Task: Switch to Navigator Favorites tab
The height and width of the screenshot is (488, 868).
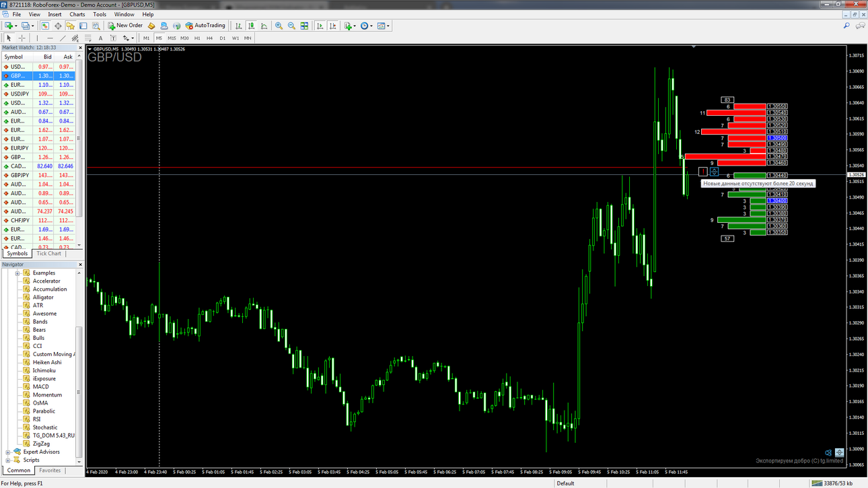Action: pyautogui.click(x=50, y=470)
